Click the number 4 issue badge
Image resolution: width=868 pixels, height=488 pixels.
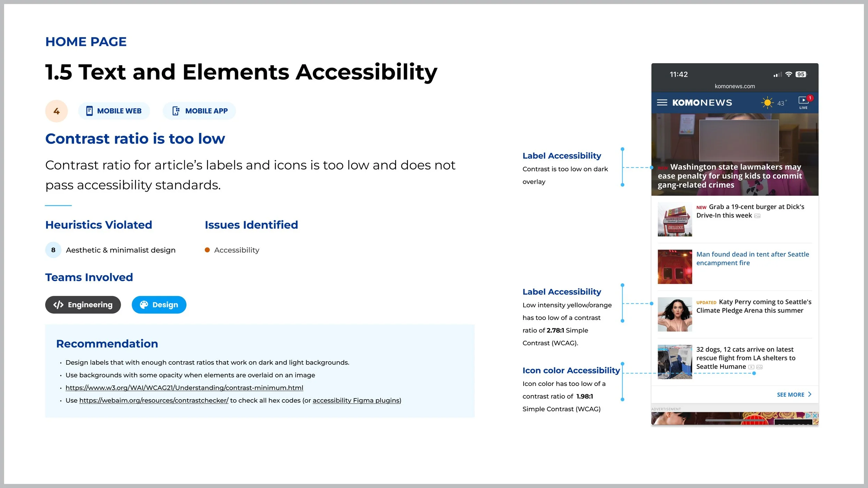[x=57, y=111]
